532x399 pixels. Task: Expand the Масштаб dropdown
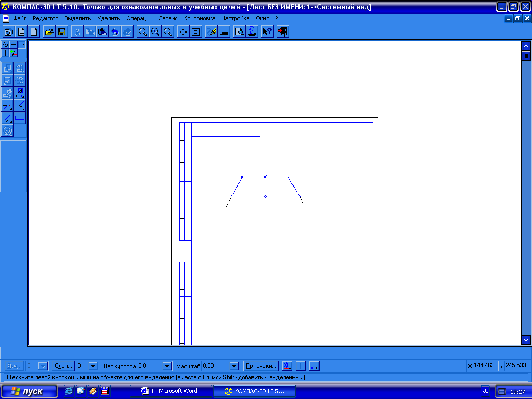pyautogui.click(x=234, y=366)
